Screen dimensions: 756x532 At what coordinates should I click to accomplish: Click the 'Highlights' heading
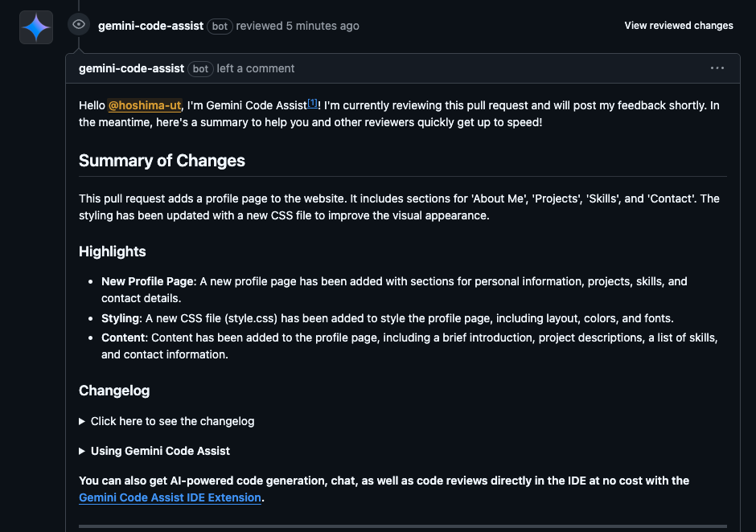tap(113, 252)
